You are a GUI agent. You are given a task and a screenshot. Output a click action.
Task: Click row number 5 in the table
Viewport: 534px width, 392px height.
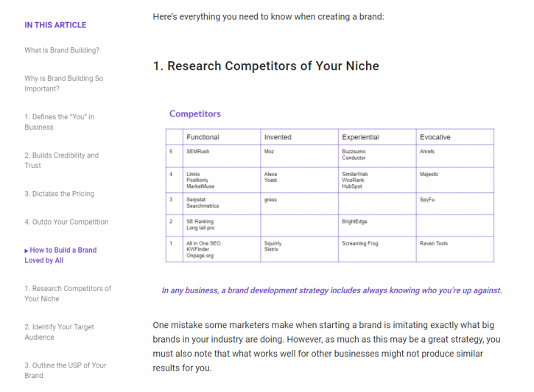(x=175, y=156)
